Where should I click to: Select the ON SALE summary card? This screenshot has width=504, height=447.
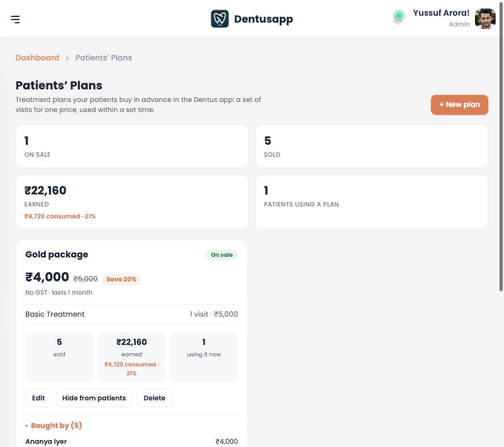pyautogui.click(x=132, y=146)
